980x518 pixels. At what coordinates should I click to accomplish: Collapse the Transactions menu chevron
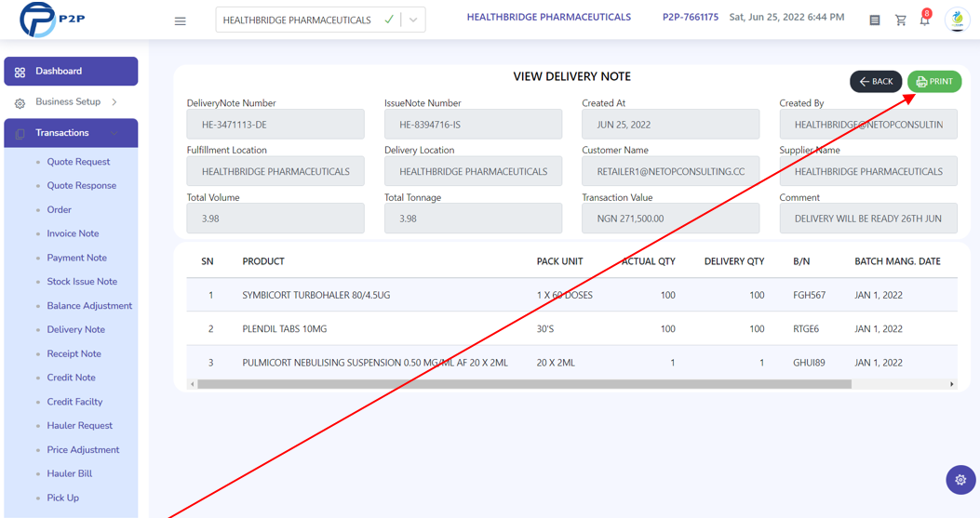pos(114,133)
